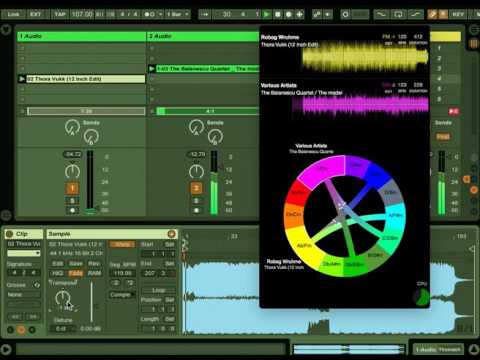Click the track 2 volume value field

[x=197, y=154]
